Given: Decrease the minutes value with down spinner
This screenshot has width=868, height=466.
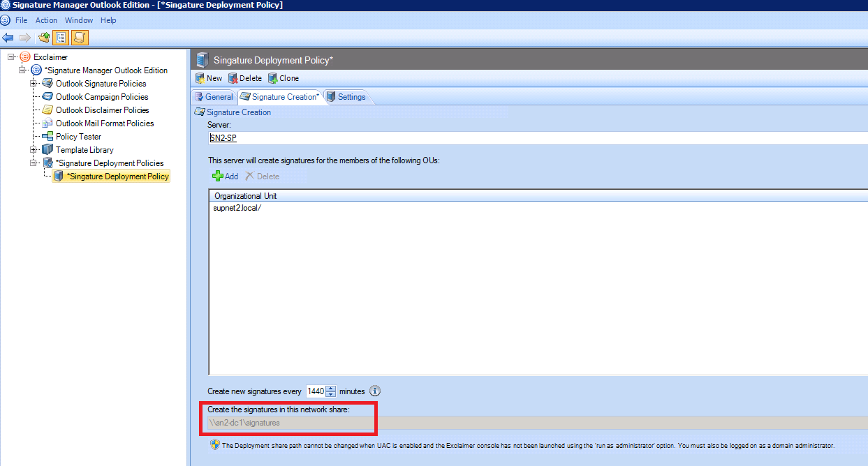Looking at the screenshot, I should click(332, 394).
